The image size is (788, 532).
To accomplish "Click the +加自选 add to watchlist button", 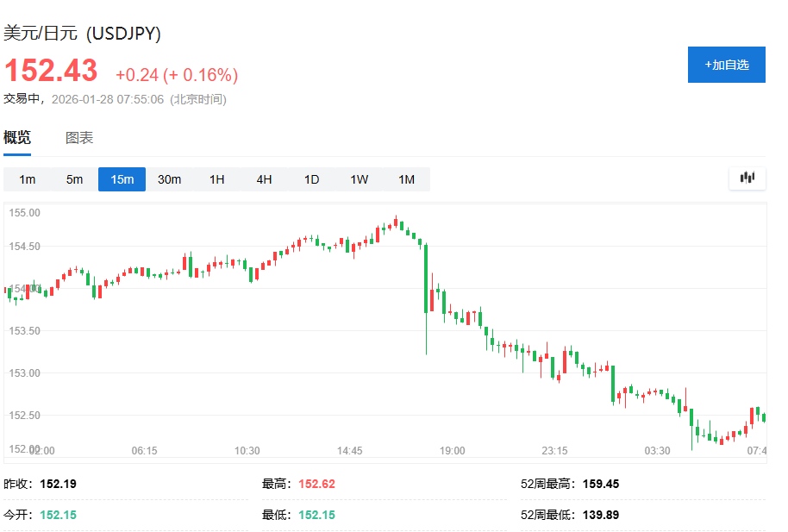I will 726,65.
